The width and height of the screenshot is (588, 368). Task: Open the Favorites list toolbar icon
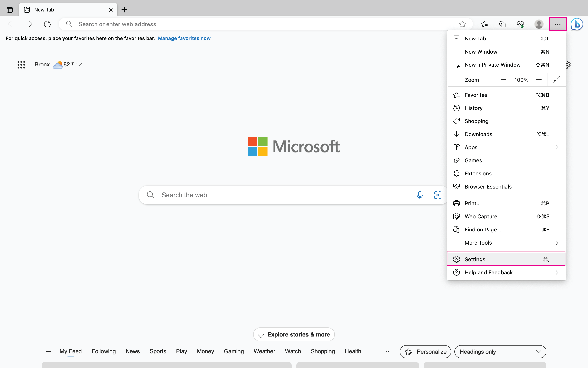(x=484, y=24)
